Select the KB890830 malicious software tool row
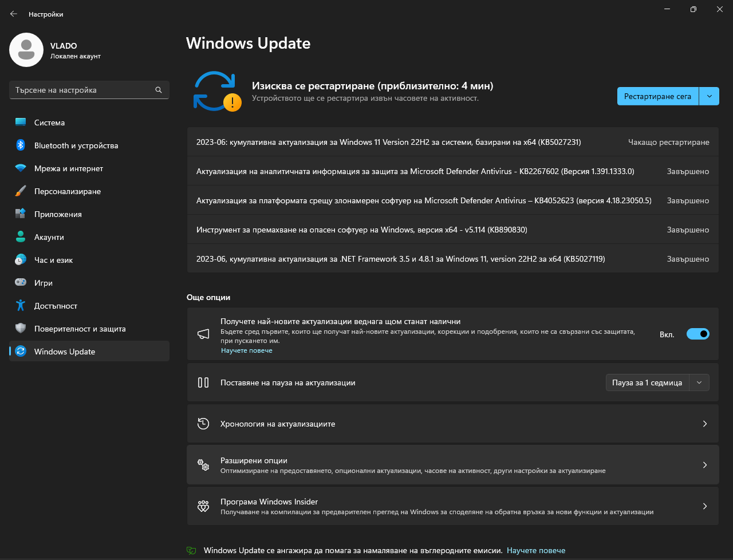Viewport: 733px width, 560px height. click(x=452, y=230)
